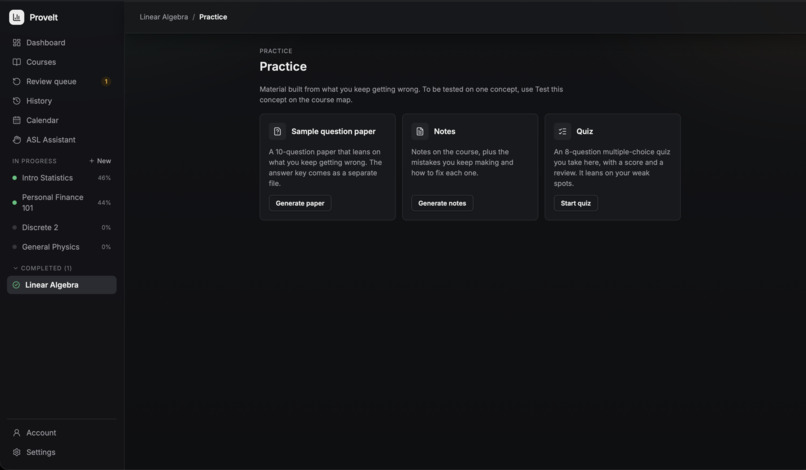Click the 0% progress for Discrete 2
This screenshot has height=470, width=806.
coord(106,227)
